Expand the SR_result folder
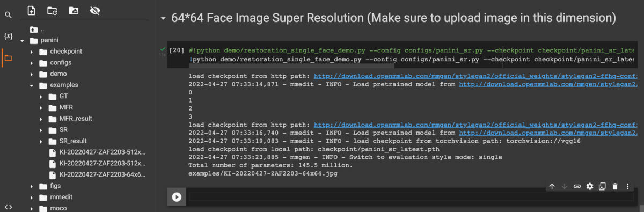 pos(41,141)
